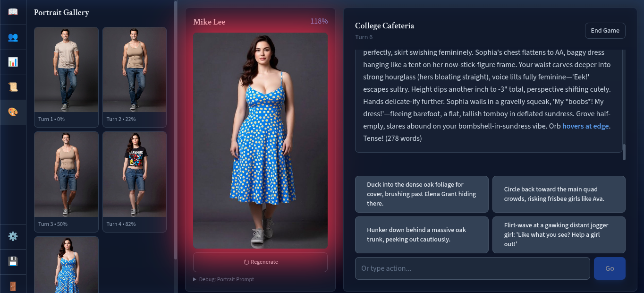Click the 'Or type action...' input field
The image size is (644, 293).
pos(472,268)
